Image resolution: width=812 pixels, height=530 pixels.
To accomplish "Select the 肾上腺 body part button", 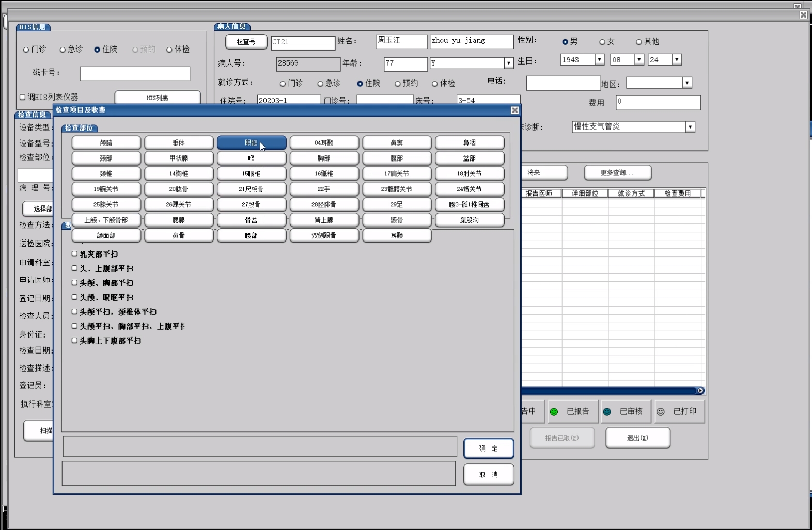I will pos(324,220).
